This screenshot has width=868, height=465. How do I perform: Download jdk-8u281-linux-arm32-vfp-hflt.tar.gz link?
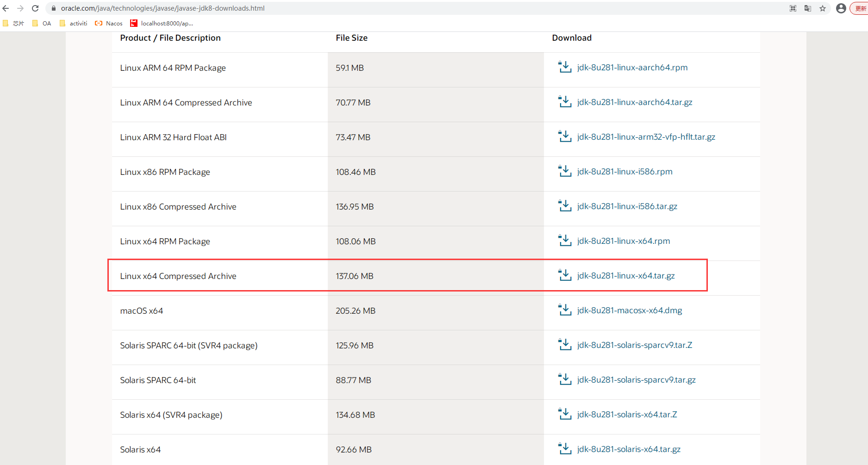646,137
